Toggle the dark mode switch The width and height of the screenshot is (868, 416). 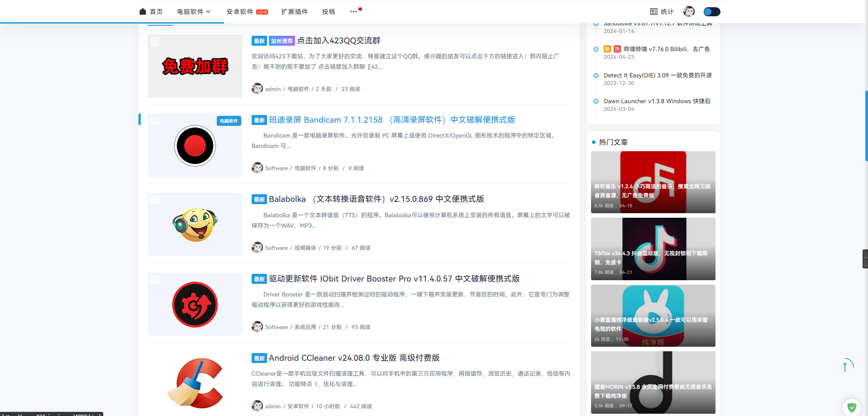[x=711, y=12]
